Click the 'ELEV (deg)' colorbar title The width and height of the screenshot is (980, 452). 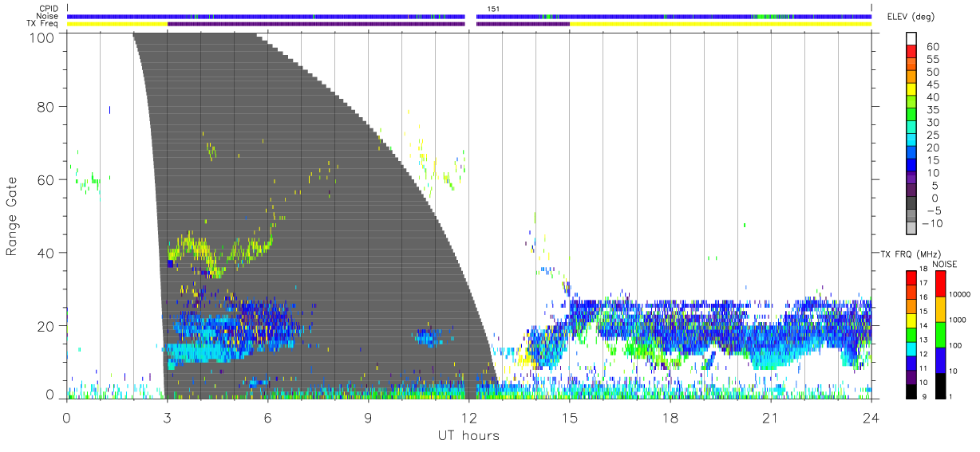click(911, 16)
